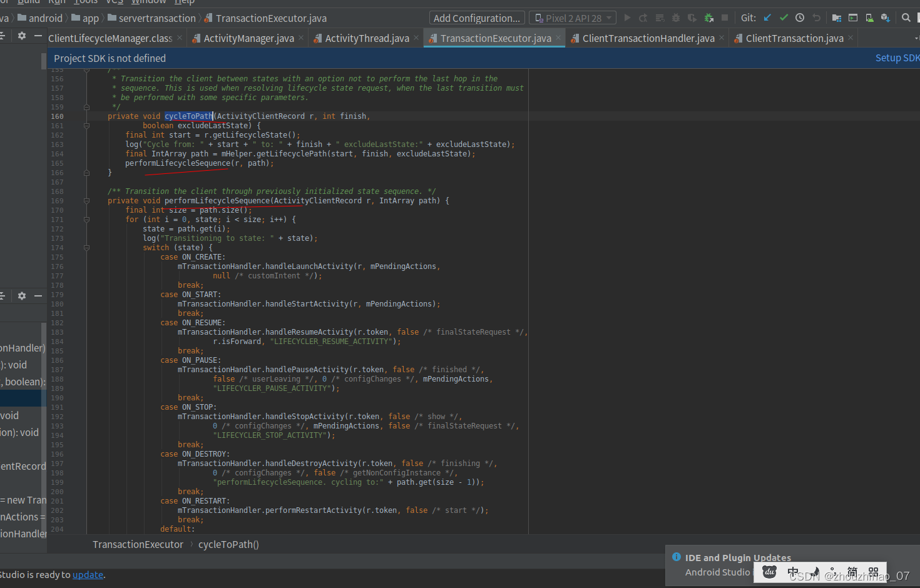
Task: Collapse comment fold marker at line 159
Action: tap(86, 107)
